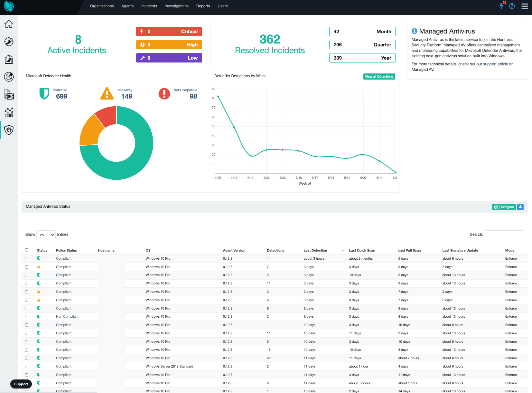Open the Reports menu

[x=203, y=6]
